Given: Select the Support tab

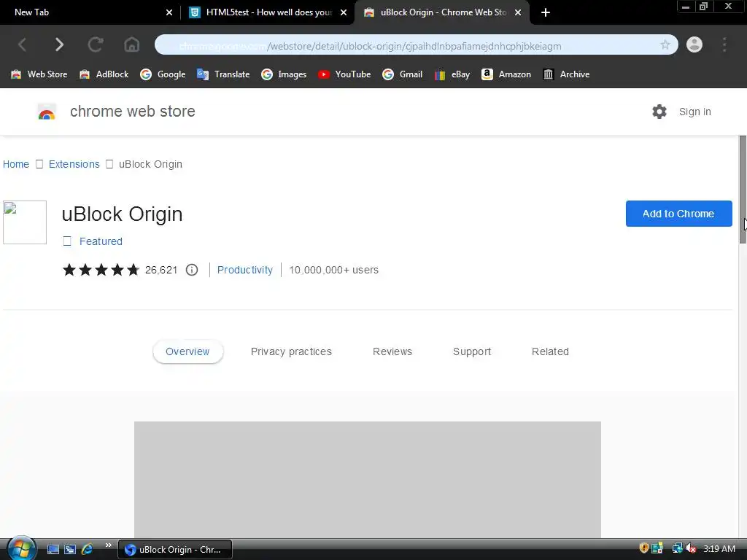Looking at the screenshot, I should 472,351.
